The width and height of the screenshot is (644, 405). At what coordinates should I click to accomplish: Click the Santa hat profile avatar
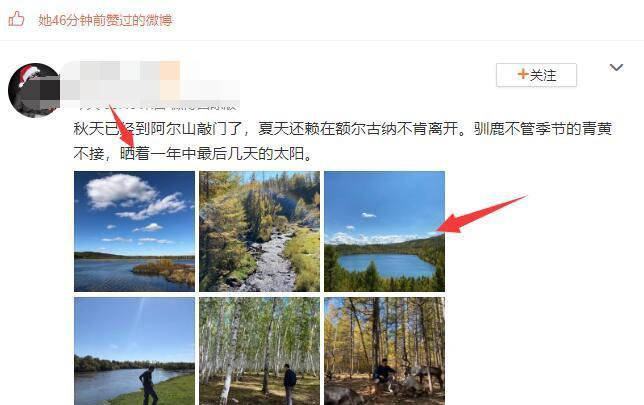click(x=34, y=90)
